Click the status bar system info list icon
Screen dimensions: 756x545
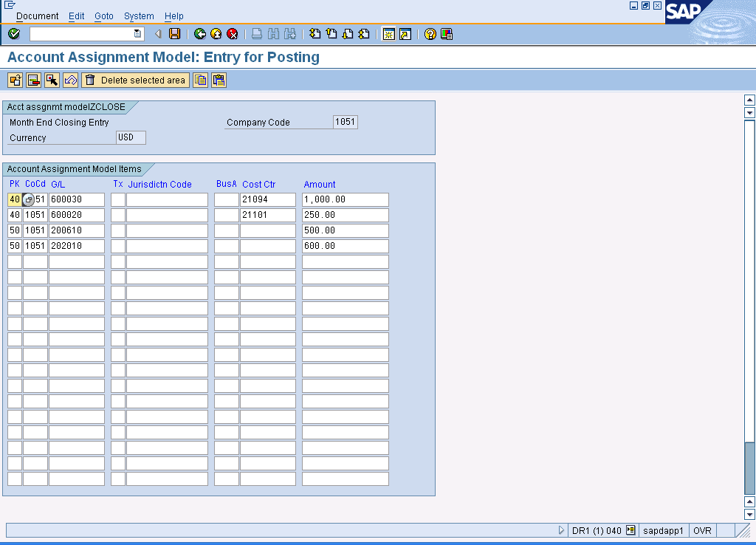pos(630,530)
